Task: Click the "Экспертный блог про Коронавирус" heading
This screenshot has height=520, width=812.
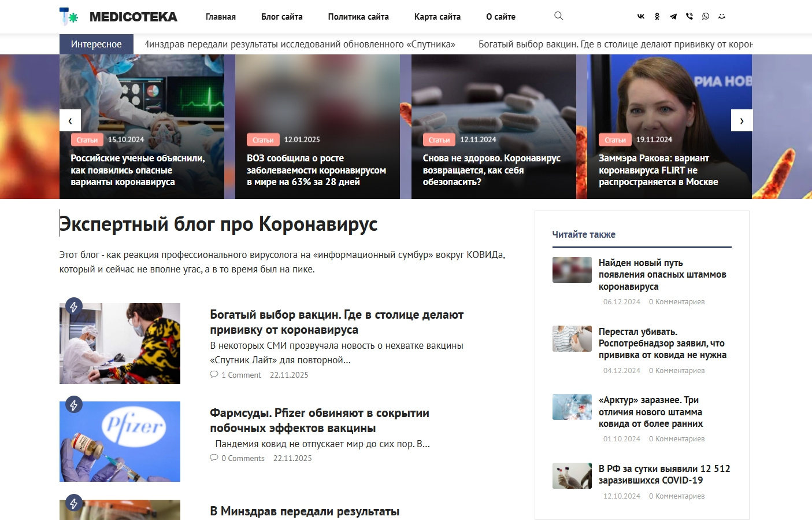Action: click(x=218, y=224)
